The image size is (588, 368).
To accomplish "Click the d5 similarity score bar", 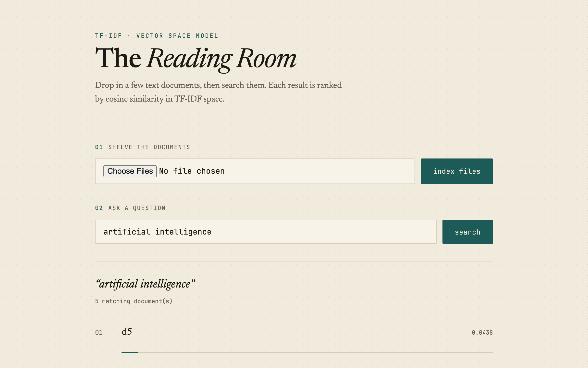I will [x=307, y=352].
